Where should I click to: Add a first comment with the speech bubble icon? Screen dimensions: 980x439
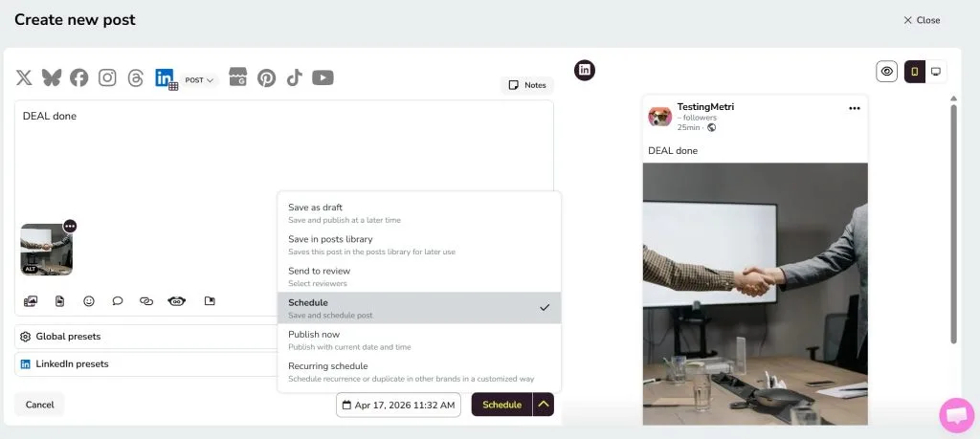click(118, 301)
